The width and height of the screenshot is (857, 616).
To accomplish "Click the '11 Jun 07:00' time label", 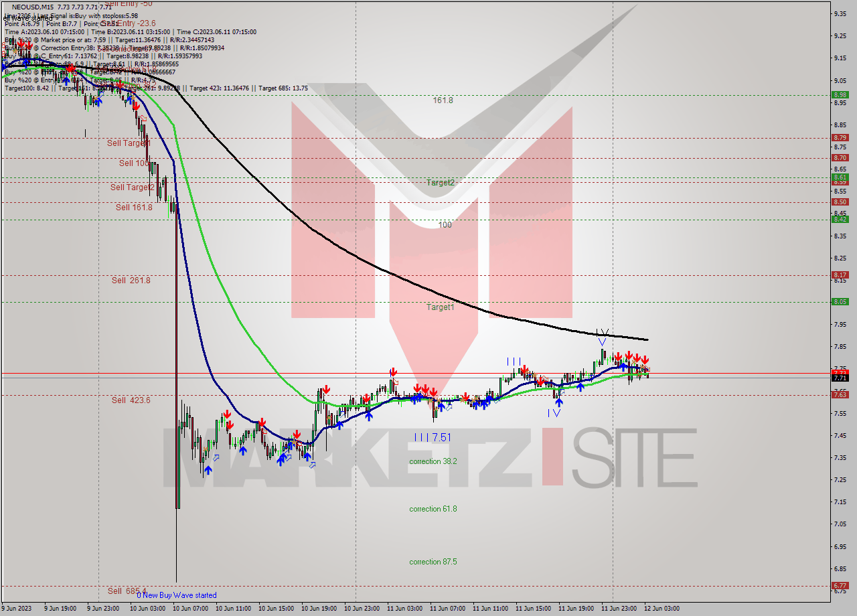I will 447,609.
